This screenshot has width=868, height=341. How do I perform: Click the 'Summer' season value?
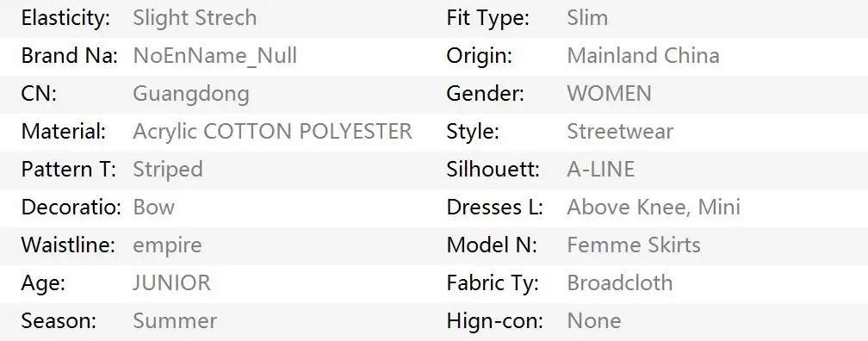tap(175, 320)
